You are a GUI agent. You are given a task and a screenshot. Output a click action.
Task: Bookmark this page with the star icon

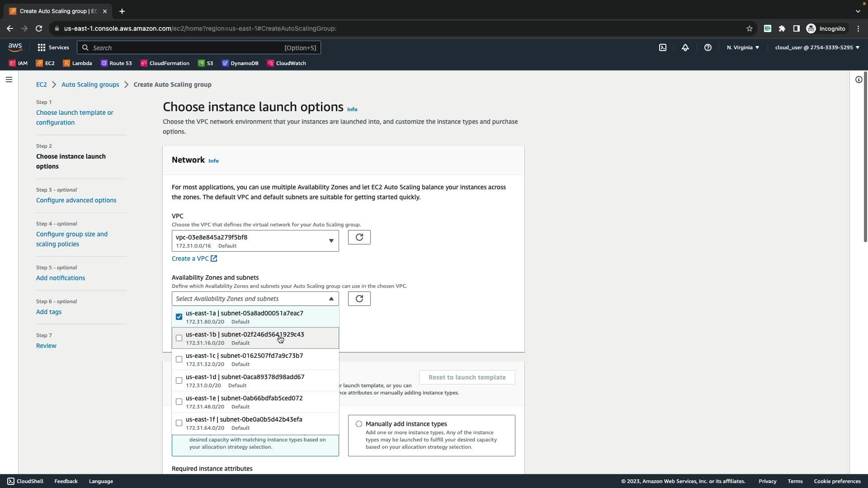749,28
